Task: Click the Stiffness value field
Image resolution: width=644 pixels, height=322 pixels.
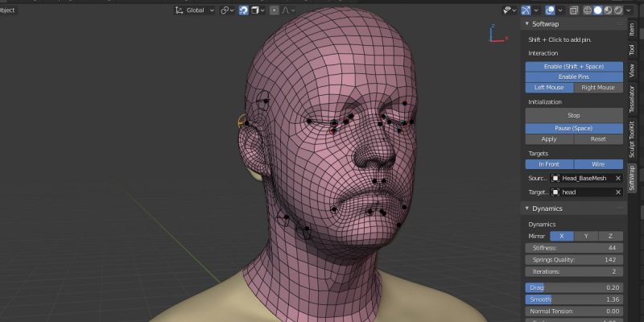Action: pyautogui.click(x=574, y=248)
